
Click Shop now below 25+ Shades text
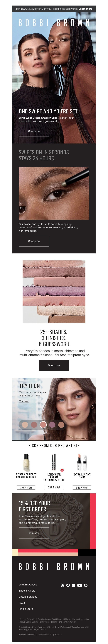coord(54,365)
